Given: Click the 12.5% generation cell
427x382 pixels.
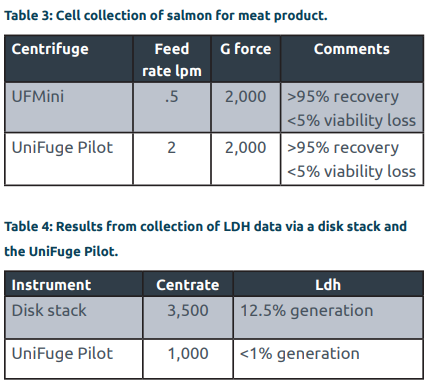Looking at the screenshot, I should point(328,317).
